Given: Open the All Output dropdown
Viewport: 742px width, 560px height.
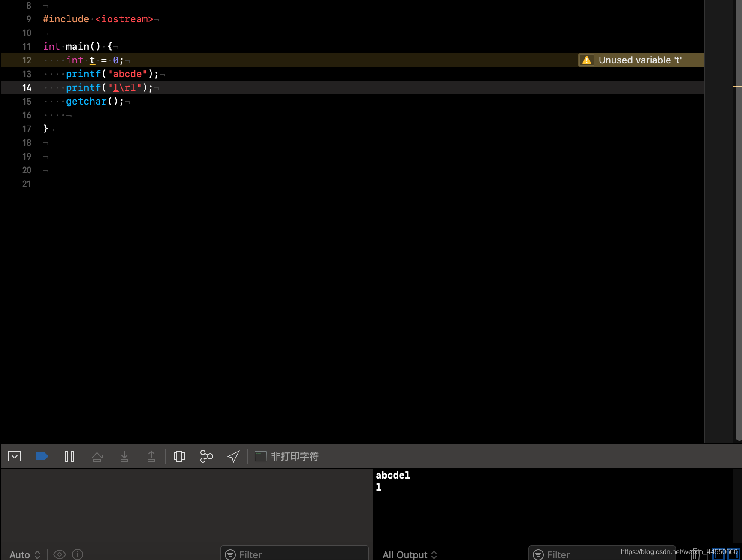Looking at the screenshot, I should click(x=410, y=554).
